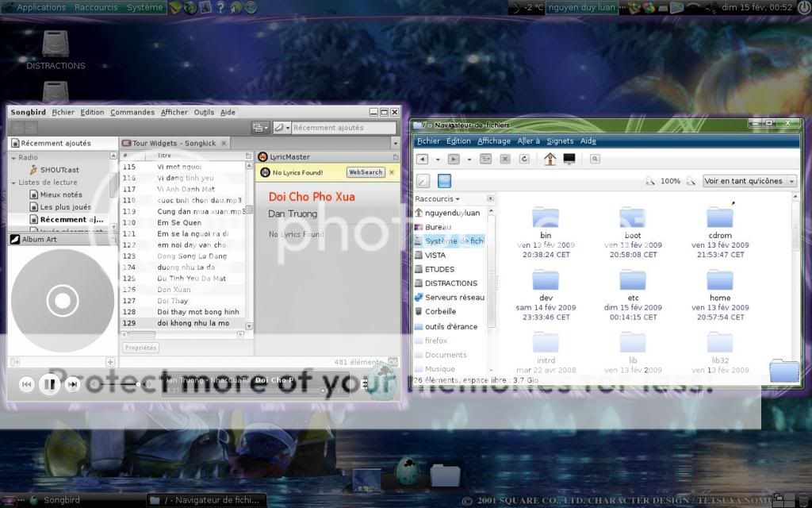Switch to Songbird in bottom taskbar
This screenshot has width=812, height=508.
(61, 500)
